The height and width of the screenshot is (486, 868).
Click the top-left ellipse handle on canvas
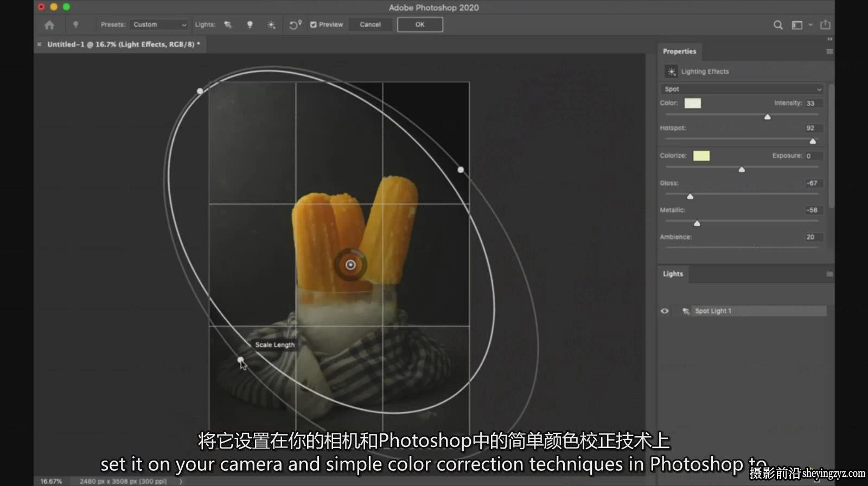200,91
